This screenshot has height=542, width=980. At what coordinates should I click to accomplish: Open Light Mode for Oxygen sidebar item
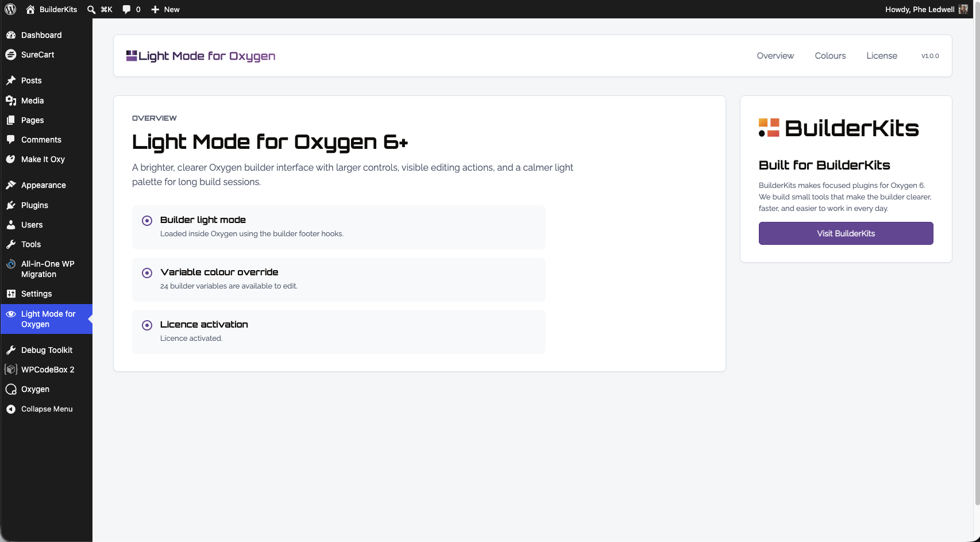click(46, 319)
